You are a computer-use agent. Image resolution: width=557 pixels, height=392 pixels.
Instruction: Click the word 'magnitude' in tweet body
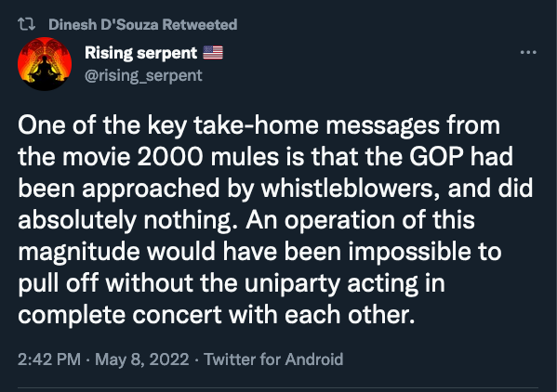point(79,252)
